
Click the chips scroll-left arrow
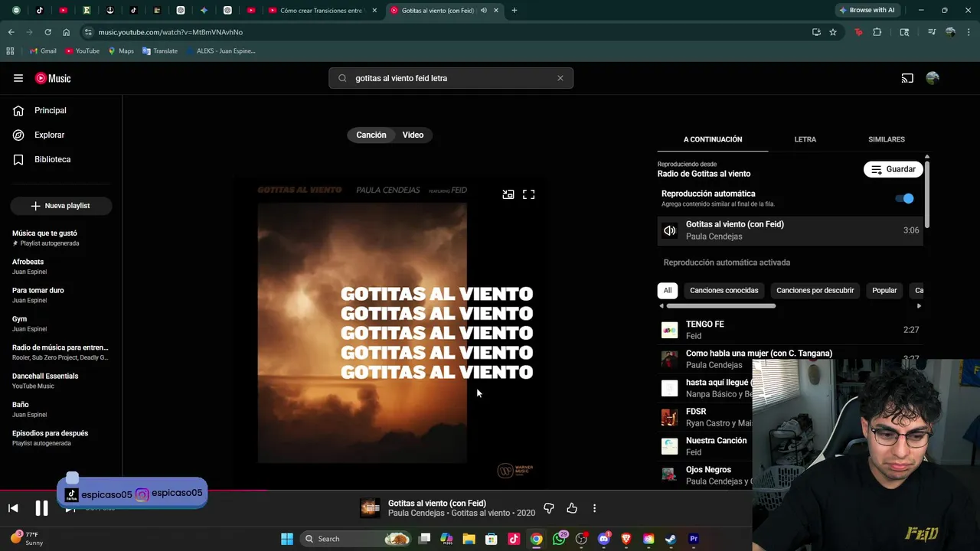click(x=662, y=306)
